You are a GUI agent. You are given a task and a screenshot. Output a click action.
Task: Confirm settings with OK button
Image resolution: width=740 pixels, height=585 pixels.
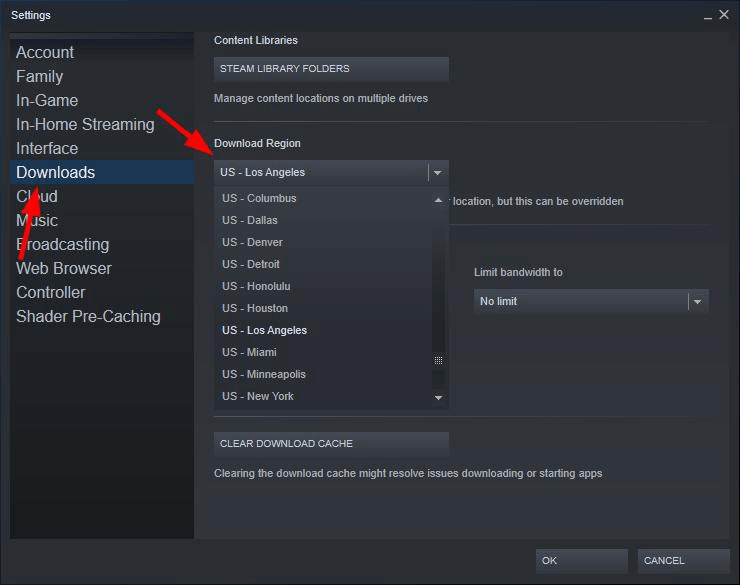[x=581, y=561]
